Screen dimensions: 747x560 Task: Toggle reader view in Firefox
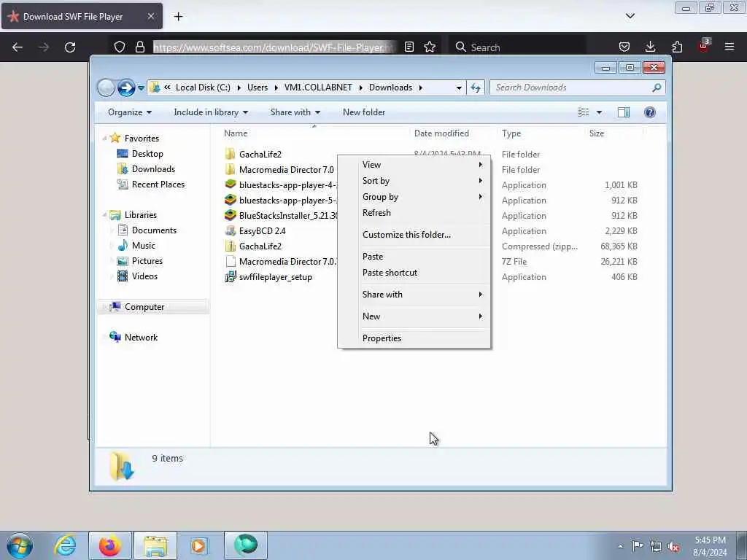[x=409, y=47]
